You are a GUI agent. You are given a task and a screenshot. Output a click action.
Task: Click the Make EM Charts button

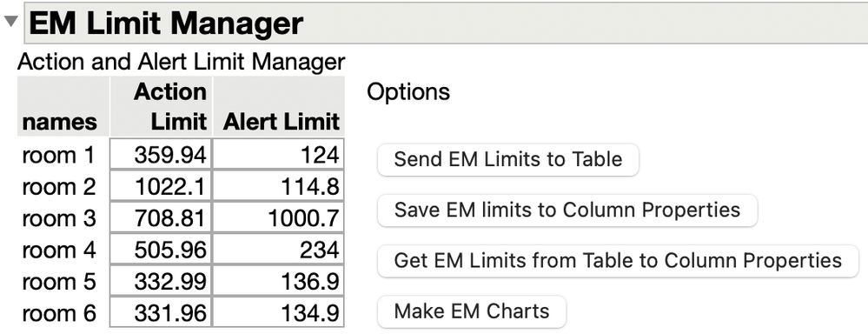point(472,311)
